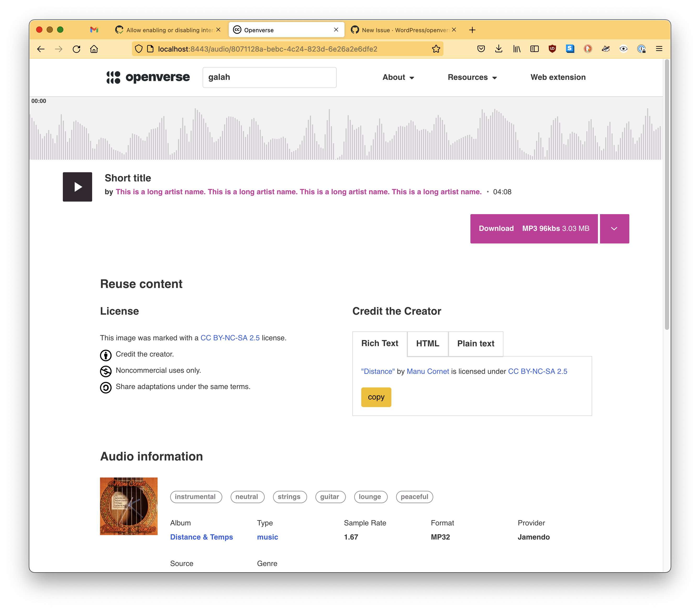This screenshot has height=611, width=700.
Task: Toggle the tracking protection shield
Action: coord(138,49)
